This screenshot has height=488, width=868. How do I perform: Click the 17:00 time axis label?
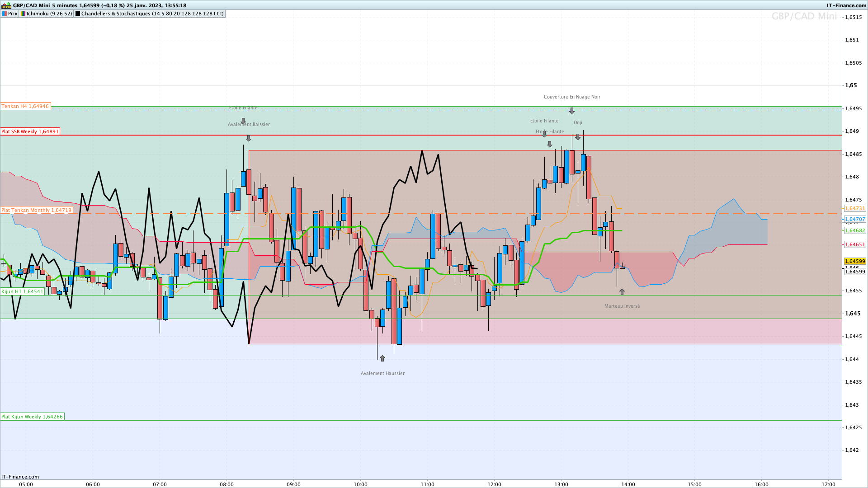pyautogui.click(x=829, y=484)
